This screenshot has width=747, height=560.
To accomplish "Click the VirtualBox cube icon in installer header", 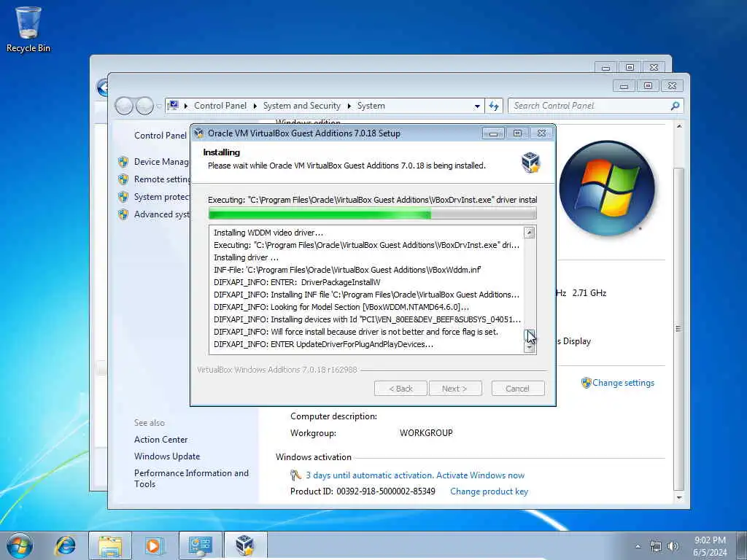I will (x=530, y=163).
